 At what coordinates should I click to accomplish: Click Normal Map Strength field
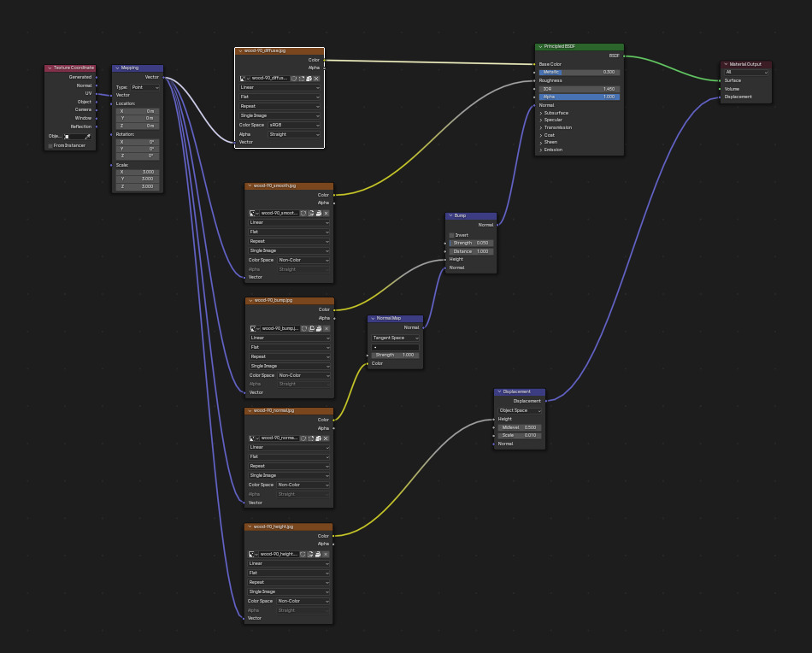click(396, 356)
